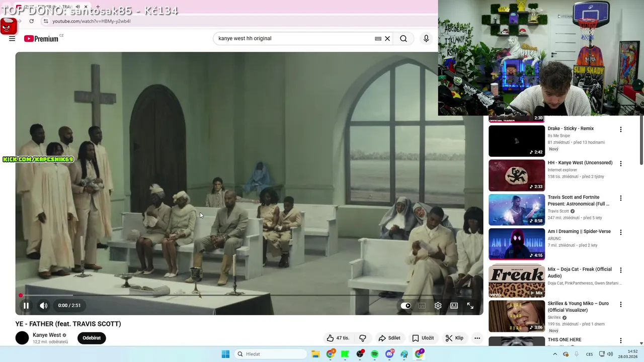Start voice search with microphone icon
The height and width of the screenshot is (362, 644).
click(x=426, y=39)
